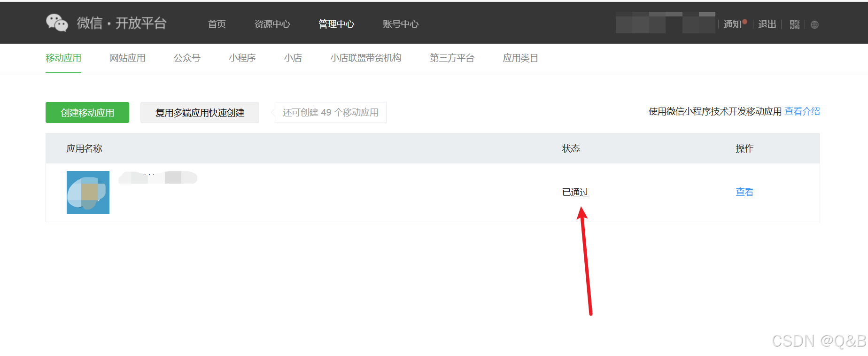Viewport: 868px width, 356px height.
Task: Switch to 小程序 tab
Action: click(242, 58)
